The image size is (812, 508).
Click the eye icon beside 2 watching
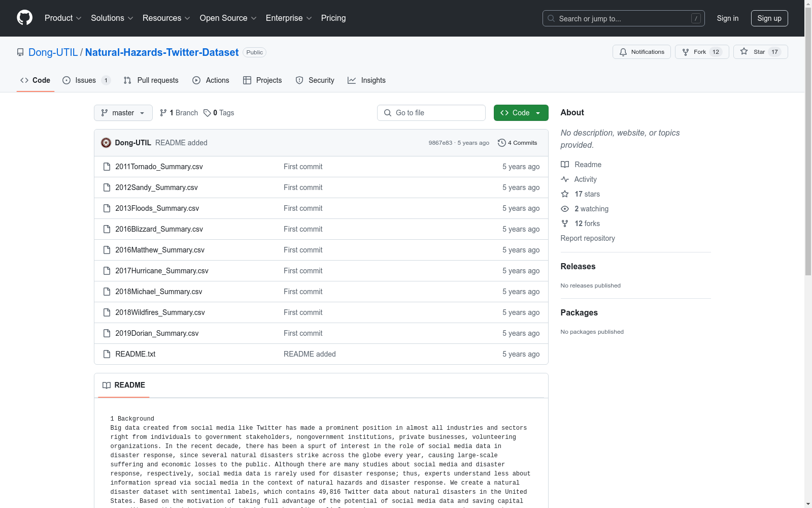tap(565, 209)
